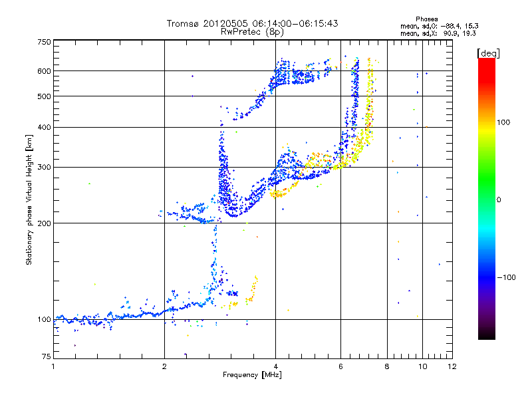Click the plot title 'Tromsø 20120505 06:14:00-06:15:43'

[252, 23]
